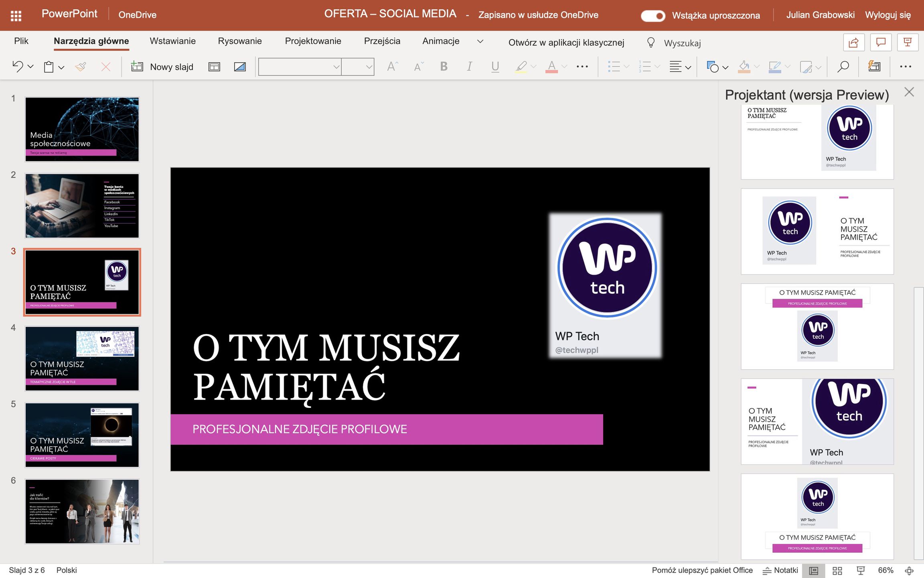The image size is (924, 578).
Task: Open the Comments speech bubble icon
Action: tap(881, 43)
